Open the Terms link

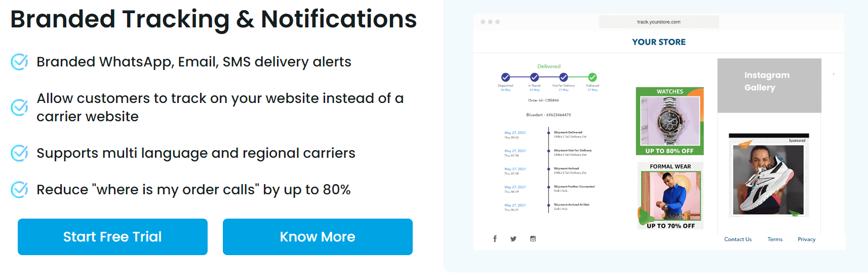775,239
